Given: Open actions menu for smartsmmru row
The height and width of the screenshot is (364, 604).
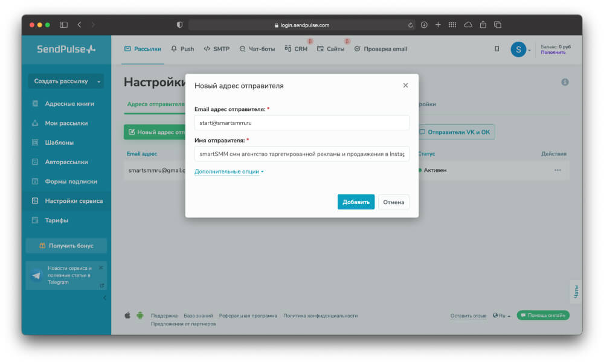Looking at the screenshot, I should click(x=557, y=170).
